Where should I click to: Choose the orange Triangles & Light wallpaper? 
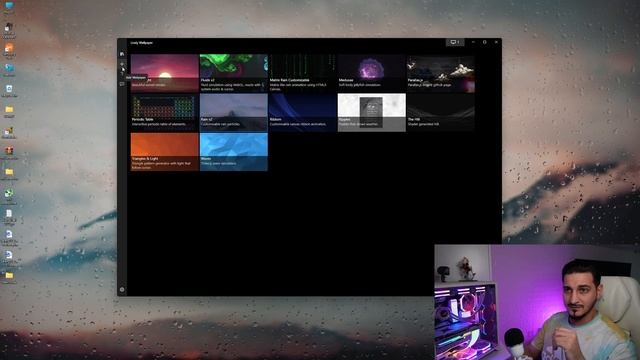(164, 151)
